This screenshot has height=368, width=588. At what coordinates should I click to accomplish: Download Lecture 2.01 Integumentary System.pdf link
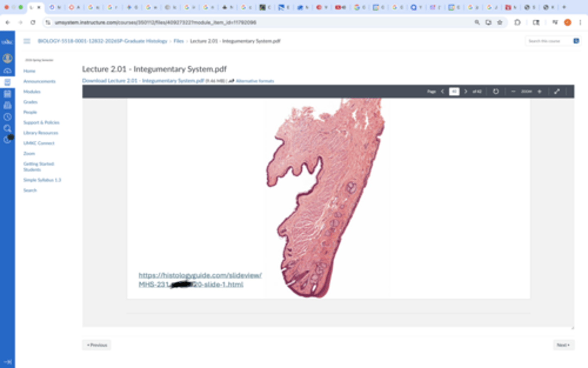[143, 80]
